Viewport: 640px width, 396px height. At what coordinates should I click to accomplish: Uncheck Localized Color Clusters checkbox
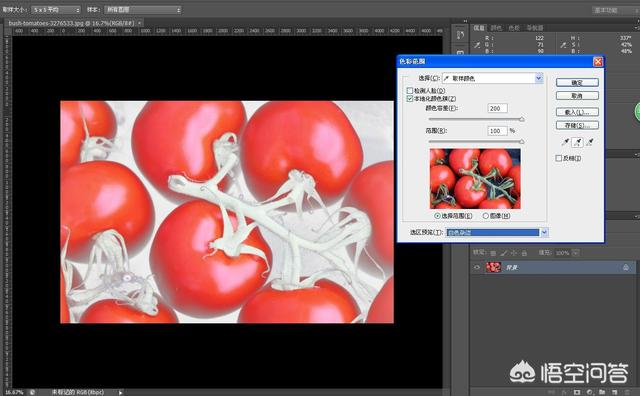click(x=410, y=99)
